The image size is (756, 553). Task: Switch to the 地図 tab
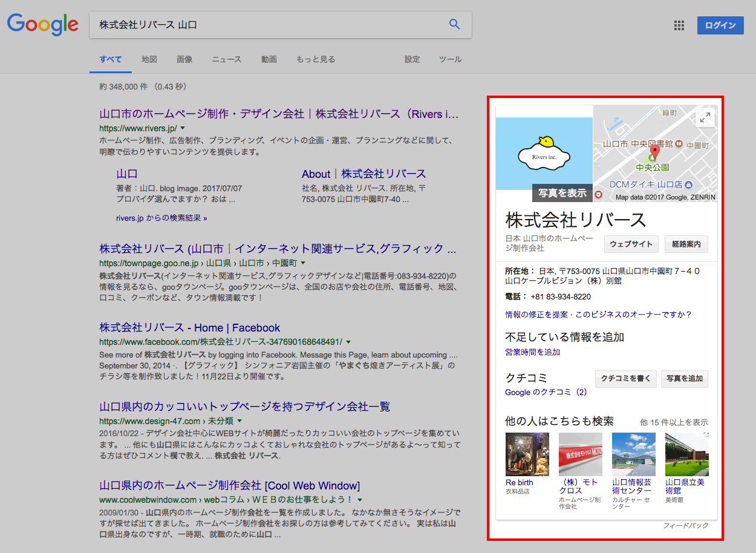149,59
